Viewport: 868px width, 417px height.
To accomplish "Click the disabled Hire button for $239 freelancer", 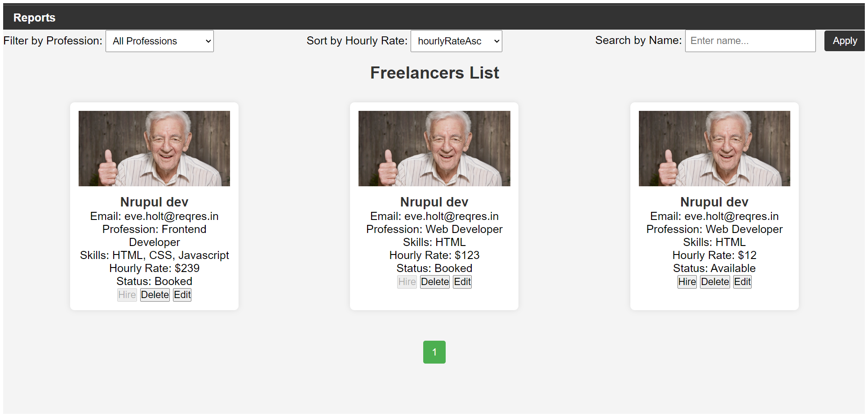I will [x=127, y=295].
